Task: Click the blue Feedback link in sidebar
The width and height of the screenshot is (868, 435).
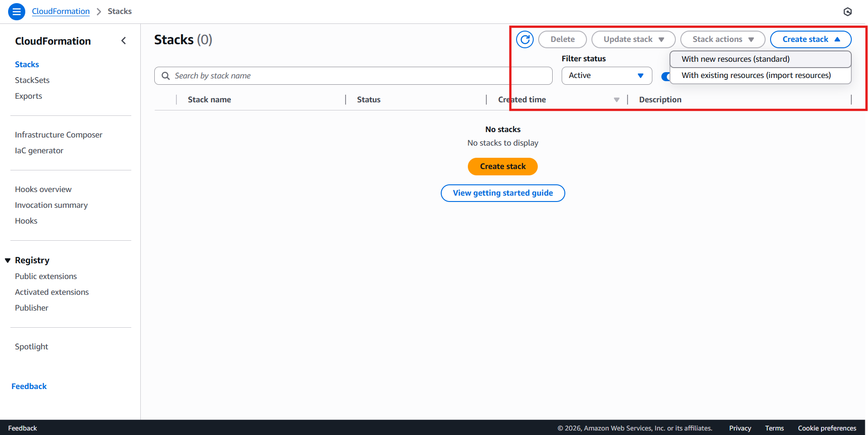Action: click(x=29, y=386)
